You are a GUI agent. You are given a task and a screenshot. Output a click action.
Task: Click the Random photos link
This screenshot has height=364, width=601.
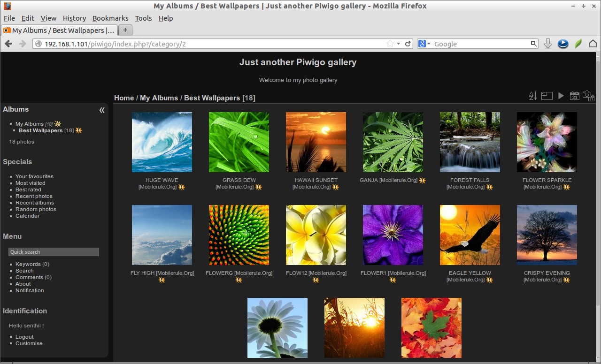coord(36,209)
